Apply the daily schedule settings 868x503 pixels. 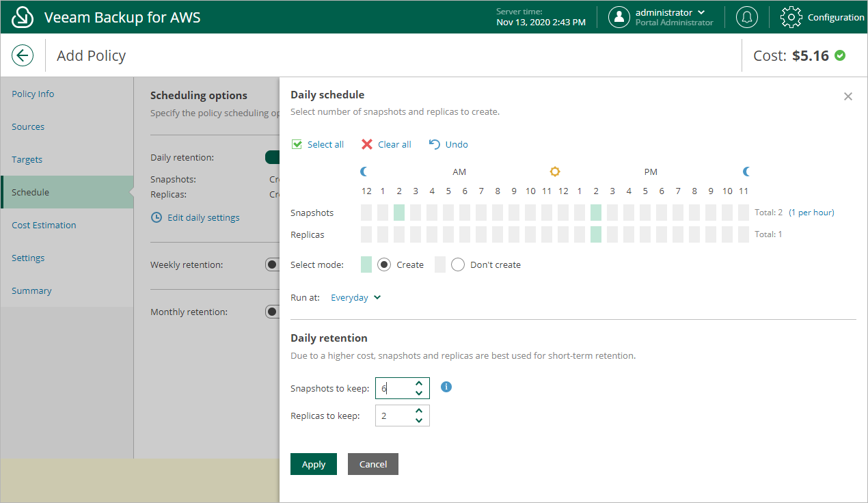tap(314, 464)
